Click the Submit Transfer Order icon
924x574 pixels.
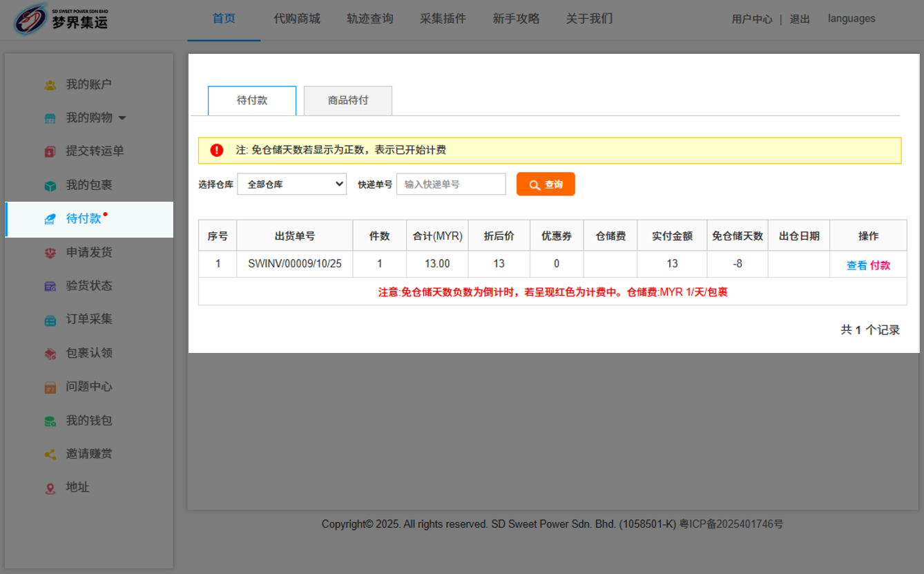click(x=50, y=151)
